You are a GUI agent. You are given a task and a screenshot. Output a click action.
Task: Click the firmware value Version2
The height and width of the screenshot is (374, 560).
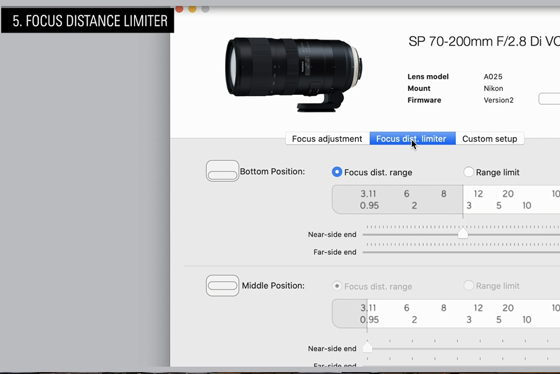(499, 100)
